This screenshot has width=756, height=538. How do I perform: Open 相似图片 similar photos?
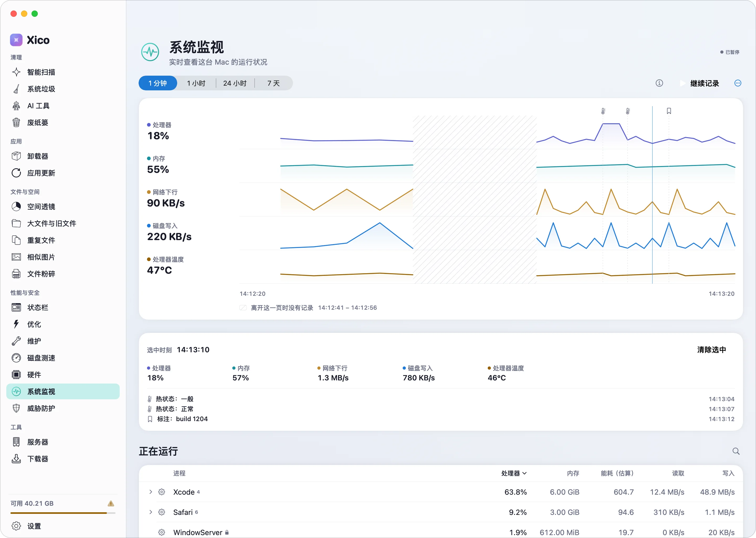pos(63,257)
